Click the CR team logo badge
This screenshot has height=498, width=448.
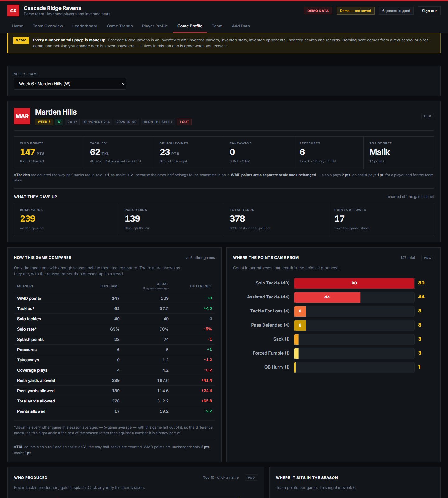click(x=13, y=11)
